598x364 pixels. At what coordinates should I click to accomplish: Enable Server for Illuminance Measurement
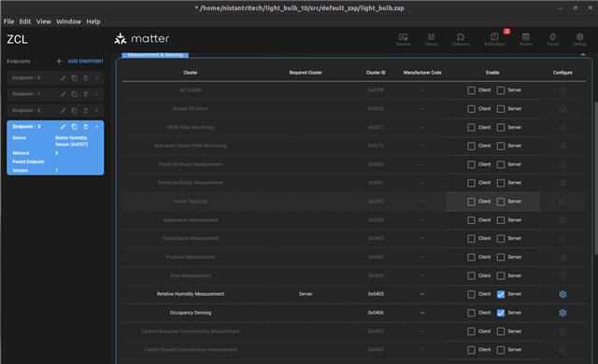[x=501, y=220]
